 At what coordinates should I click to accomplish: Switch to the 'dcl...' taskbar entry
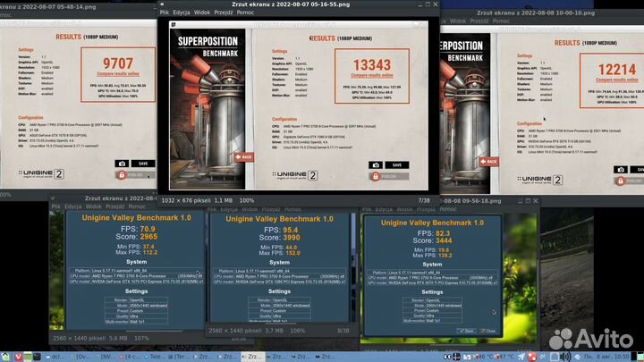pyautogui.click(x=55, y=357)
